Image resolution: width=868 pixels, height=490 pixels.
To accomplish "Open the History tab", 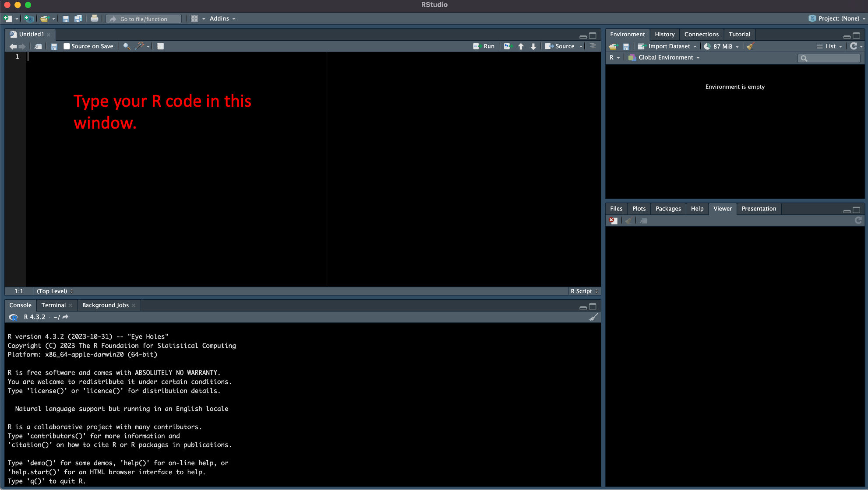I will point(665,34).
